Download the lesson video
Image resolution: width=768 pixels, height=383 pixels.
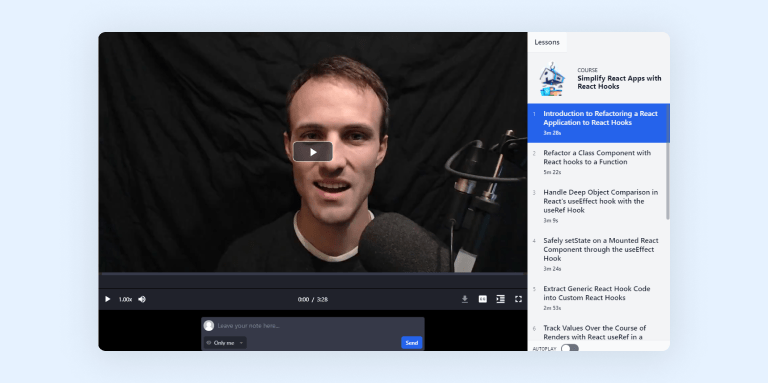465,299
